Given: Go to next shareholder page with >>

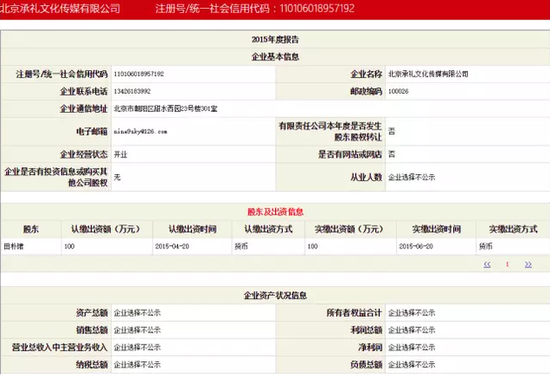Looking at the screenshot, I should click(x=528, y=264).
